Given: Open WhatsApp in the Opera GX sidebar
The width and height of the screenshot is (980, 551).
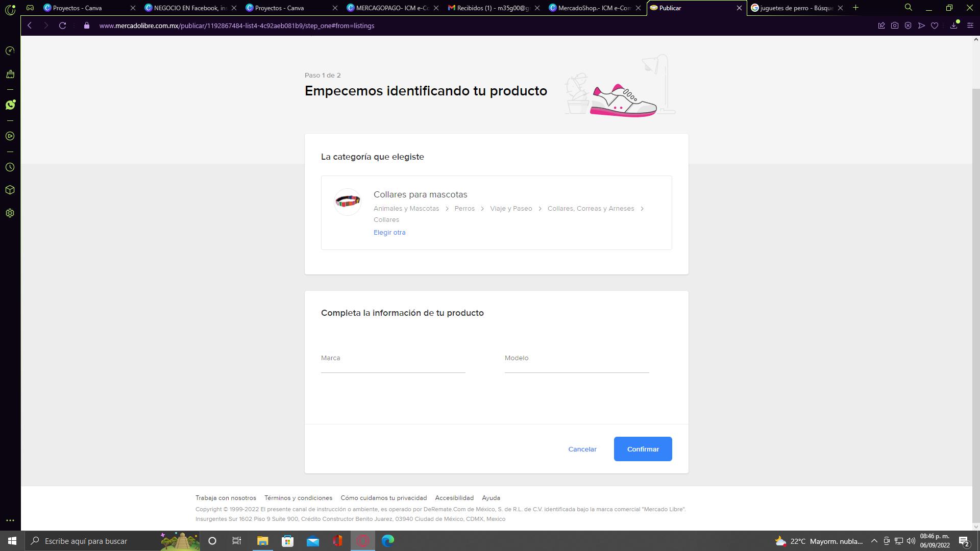Looking at the screenshot, I should [10, 105].
